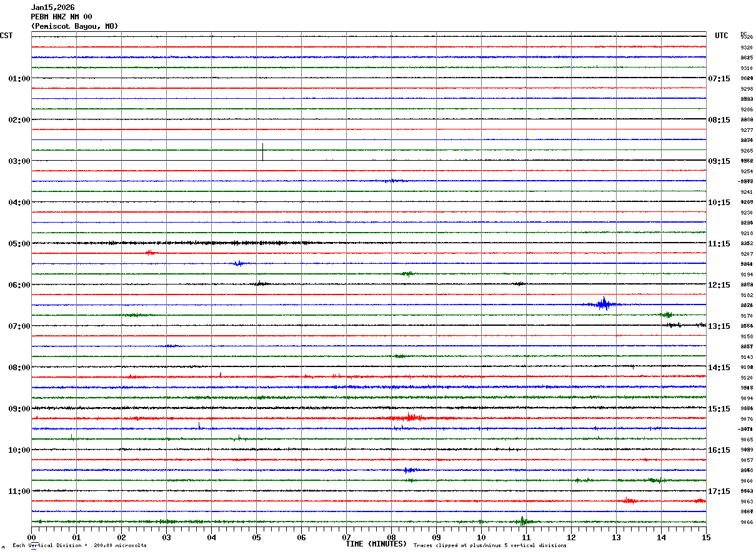Click the UTC row label "15:15"

pos(719,409)
